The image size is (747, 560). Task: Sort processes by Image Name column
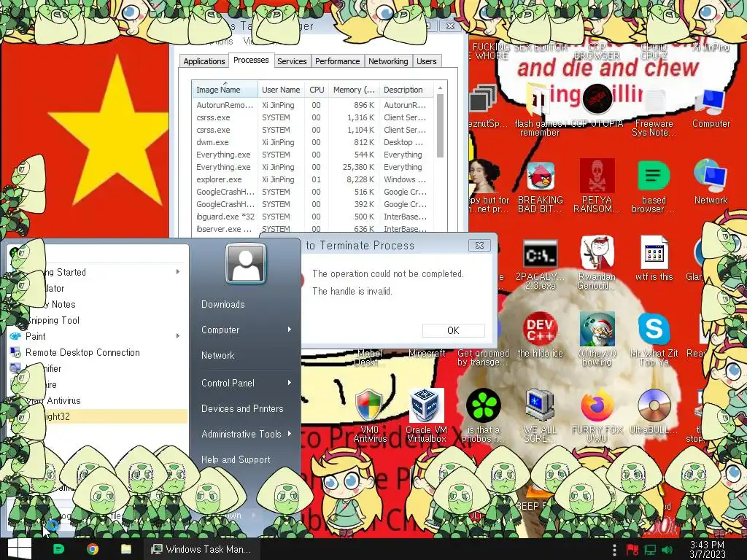(x=225, y=90)
